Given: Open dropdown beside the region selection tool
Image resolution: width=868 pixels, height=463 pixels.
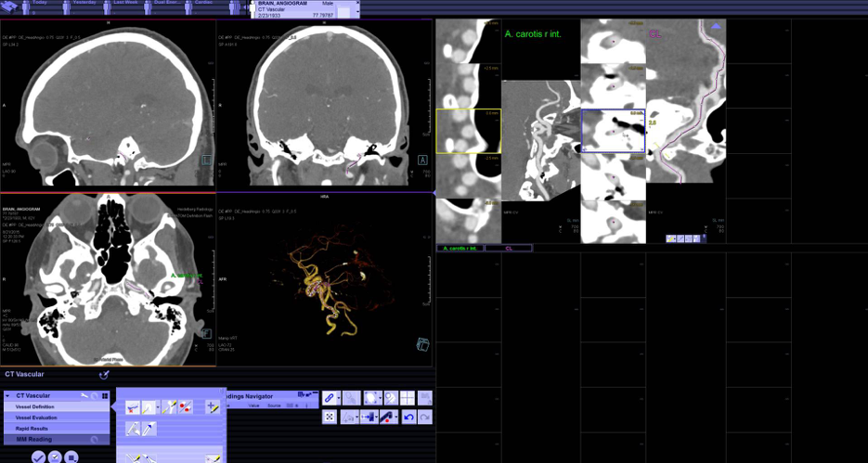Looking at the screenshot, I should pos(381,398).
